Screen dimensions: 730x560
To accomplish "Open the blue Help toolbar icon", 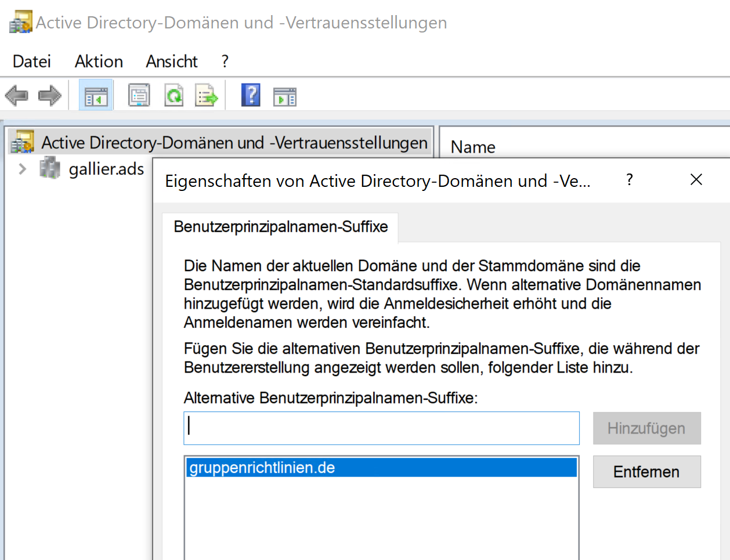I will click(x=251, y=95).
